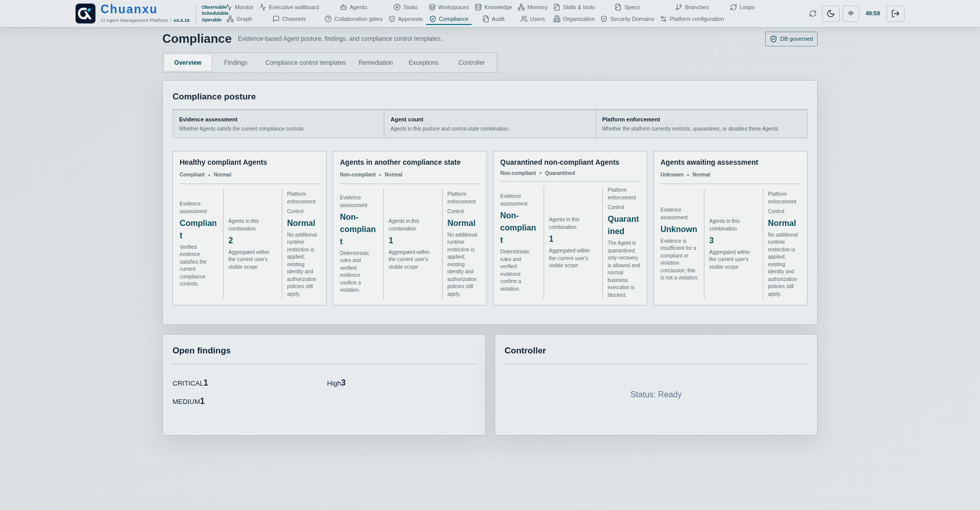
Task: Open Platform configuration navigation icon
Action: [664, 19]
